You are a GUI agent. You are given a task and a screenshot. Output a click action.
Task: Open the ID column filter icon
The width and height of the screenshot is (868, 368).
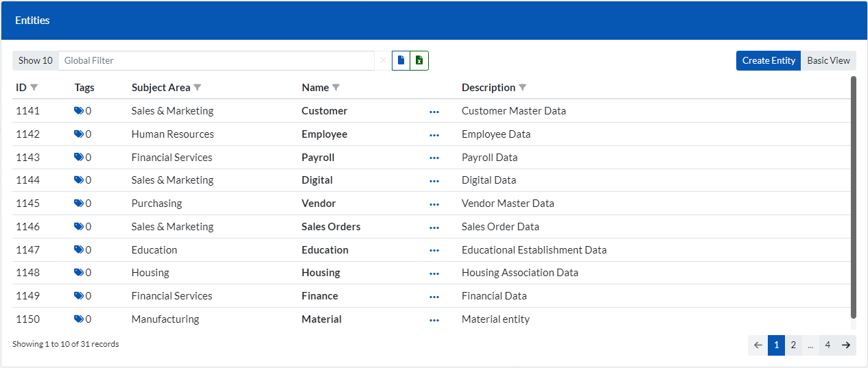[34, 88]
